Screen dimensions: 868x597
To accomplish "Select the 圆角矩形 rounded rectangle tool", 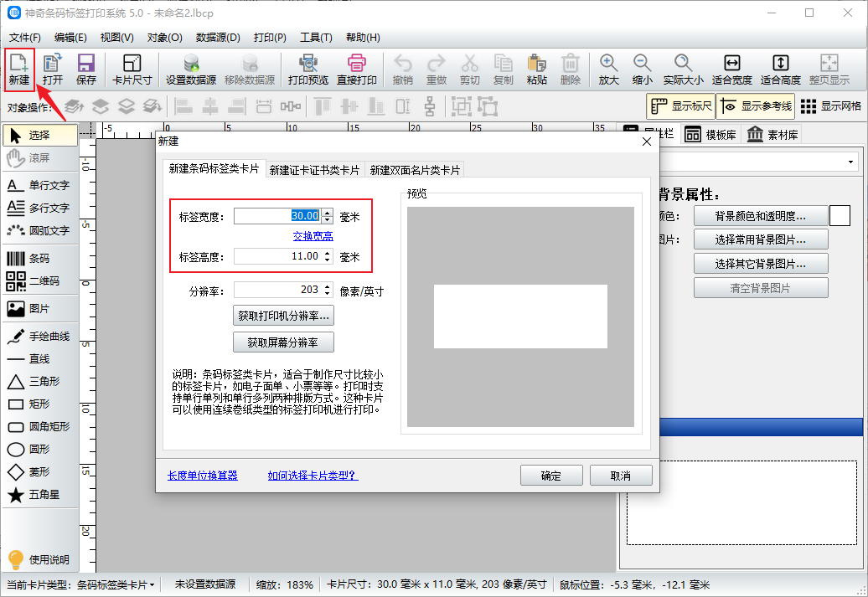I will tap(40, 426).
